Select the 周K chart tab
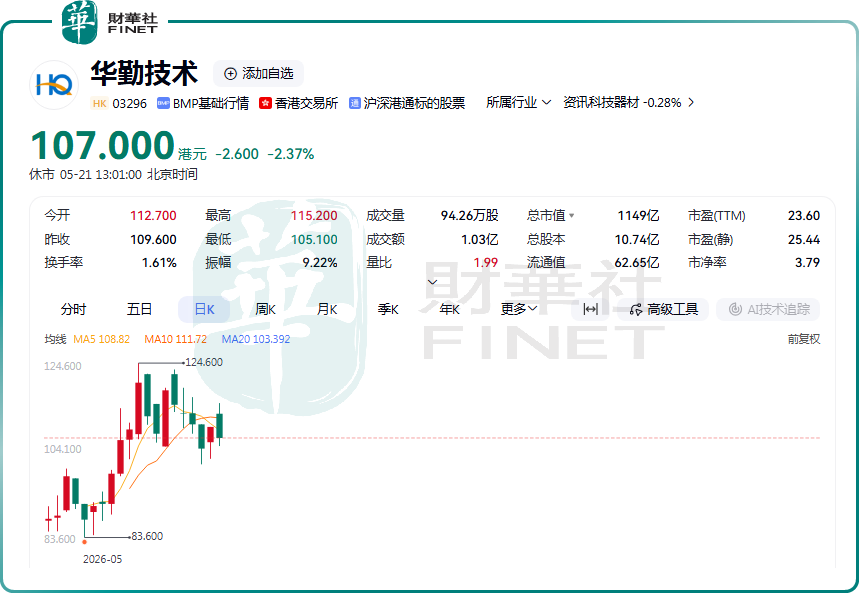This screenshot has width=859, height=613. (x=265, y=310)
